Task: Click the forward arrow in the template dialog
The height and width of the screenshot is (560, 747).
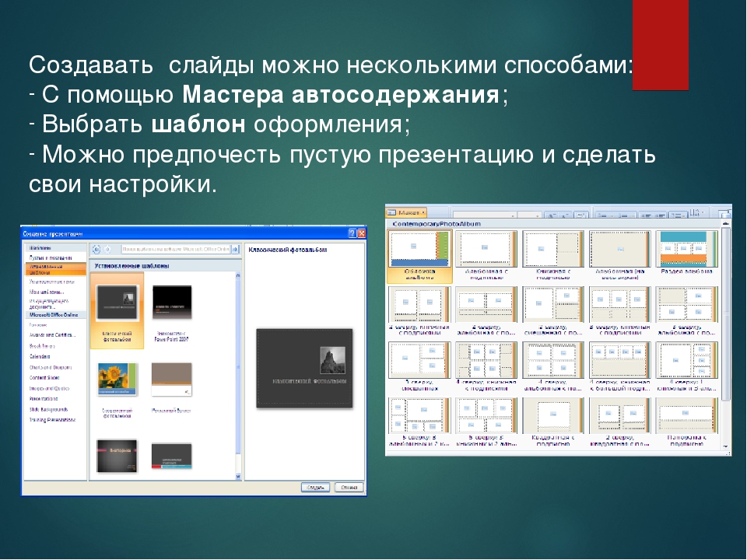Action: coord(107,249)
